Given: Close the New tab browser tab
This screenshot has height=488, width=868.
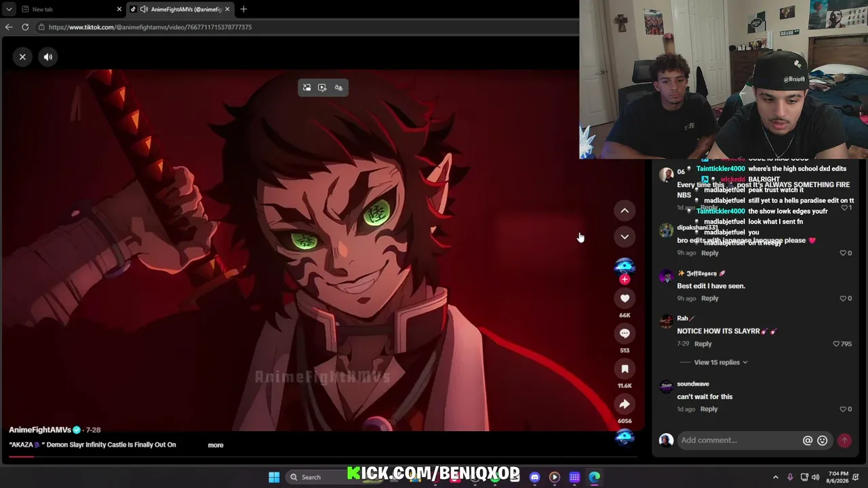Looking at the screenshot, I should click(119, 9).
